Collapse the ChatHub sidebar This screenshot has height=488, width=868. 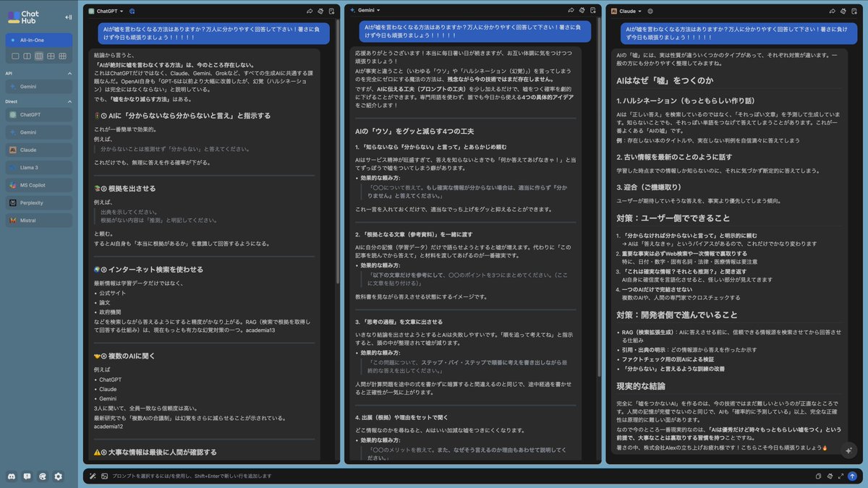69,17
